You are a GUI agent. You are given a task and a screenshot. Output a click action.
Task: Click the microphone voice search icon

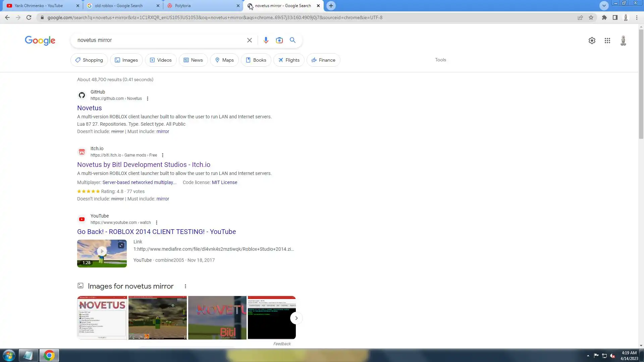(x=266, y=40)
